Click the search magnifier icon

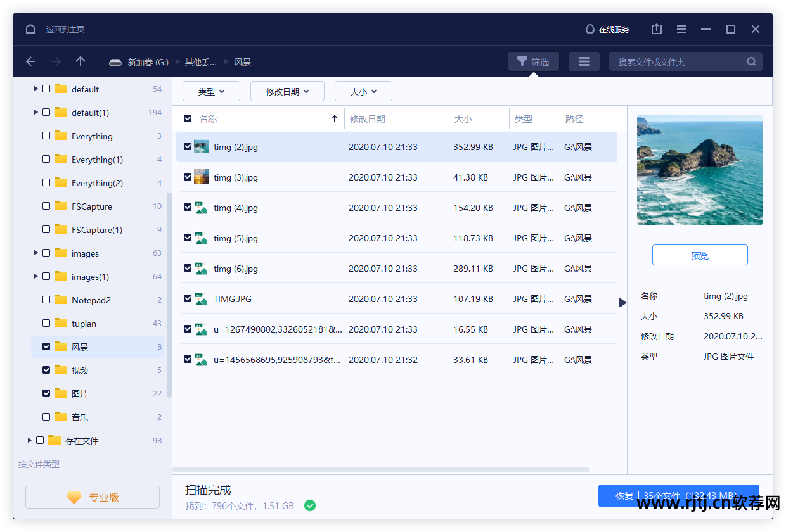coord(751,61)
